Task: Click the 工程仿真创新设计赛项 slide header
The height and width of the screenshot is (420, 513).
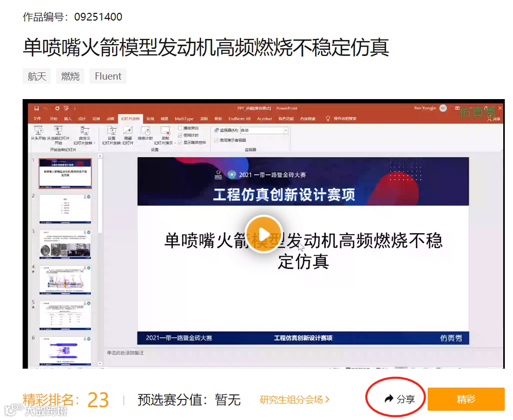Action: (x=284, y=195)
